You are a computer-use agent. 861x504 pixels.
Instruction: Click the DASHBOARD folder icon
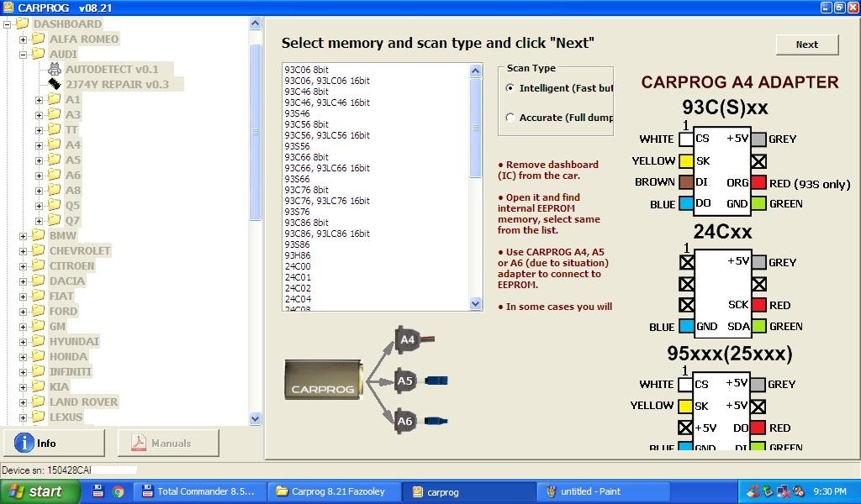click(x=22, y=24)
